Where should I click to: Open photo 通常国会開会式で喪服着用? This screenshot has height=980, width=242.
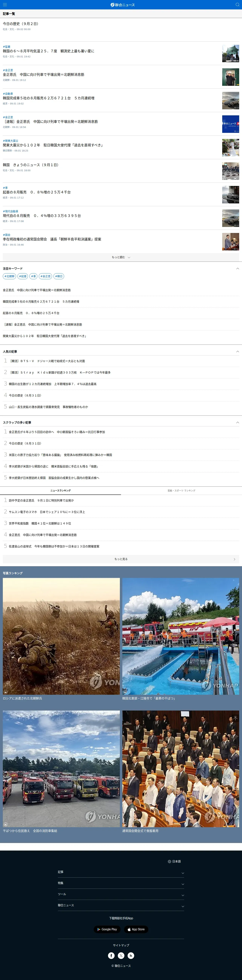[181, 769]
